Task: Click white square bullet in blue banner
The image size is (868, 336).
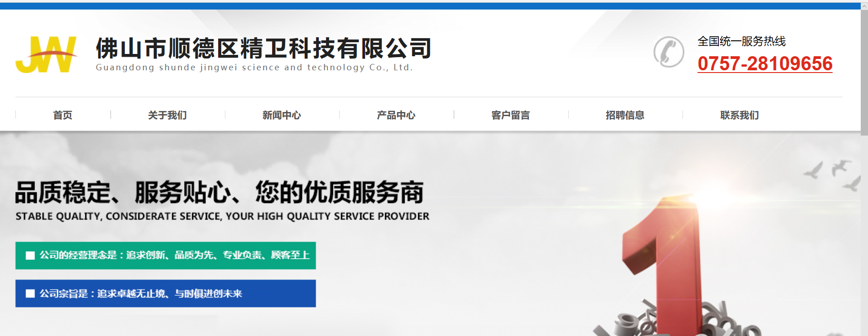Action: (30, 293)
